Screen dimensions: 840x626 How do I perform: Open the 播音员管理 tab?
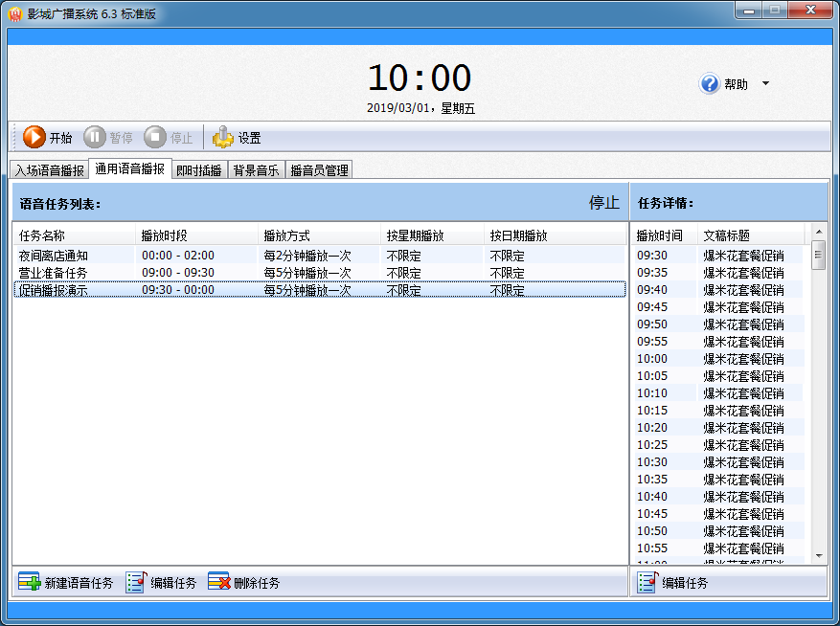(319, 170)
